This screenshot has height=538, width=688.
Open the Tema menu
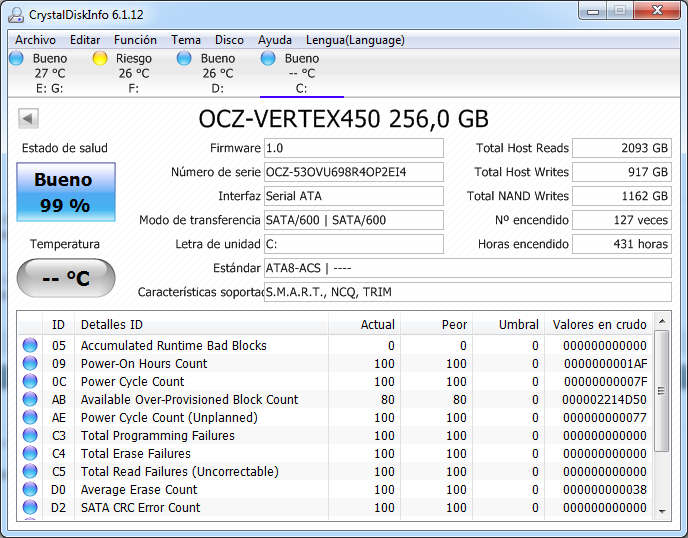click(186, 40)
